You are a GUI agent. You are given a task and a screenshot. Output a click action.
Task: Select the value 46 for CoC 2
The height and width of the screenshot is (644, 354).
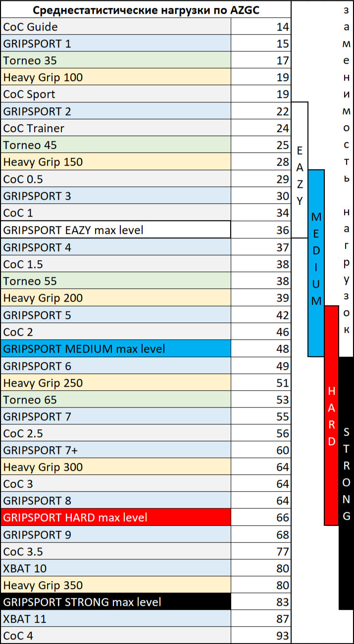(x=261, y=331)
